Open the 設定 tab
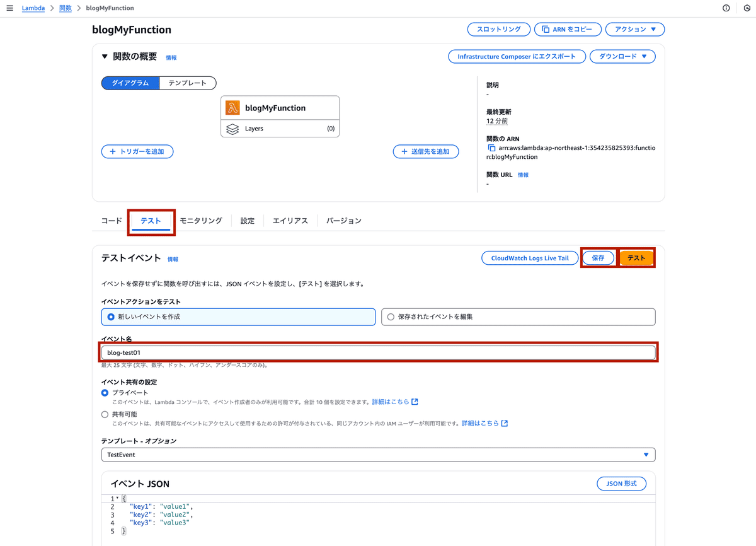756x546 pixels. pyautogui.click(x=248, y=221)
